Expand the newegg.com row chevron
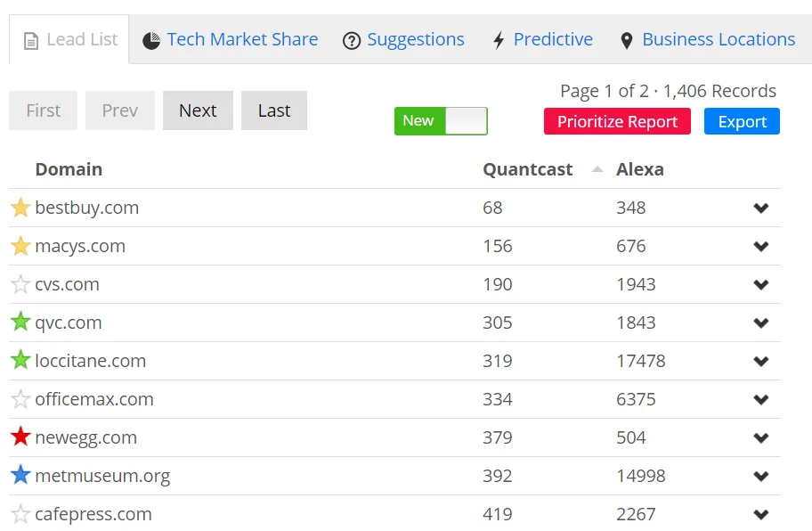 click(x=760, y=438)
